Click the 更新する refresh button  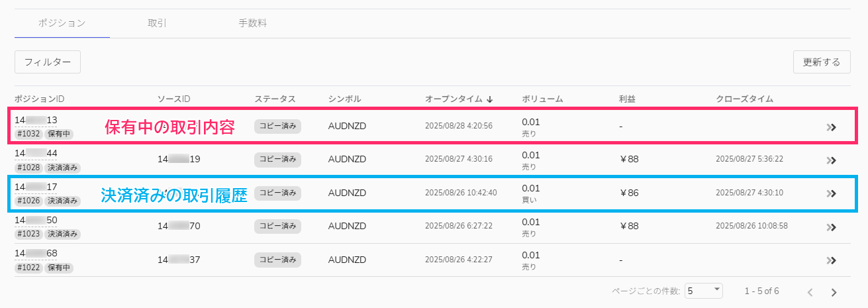point(821,62)
